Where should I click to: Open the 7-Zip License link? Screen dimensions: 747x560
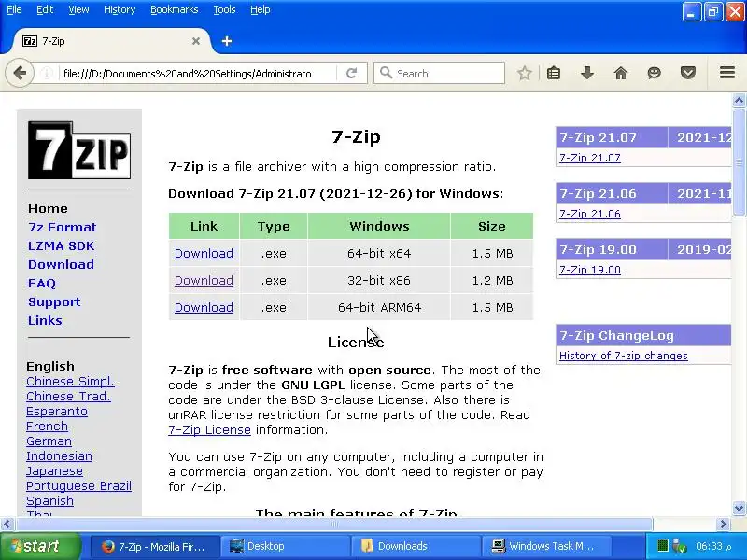click(x=209, y=430)
